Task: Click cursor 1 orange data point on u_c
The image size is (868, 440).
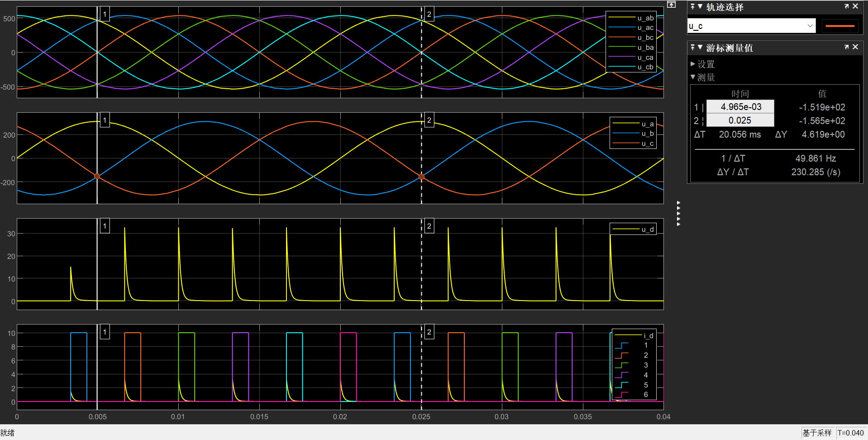Action: coord(97,176)
